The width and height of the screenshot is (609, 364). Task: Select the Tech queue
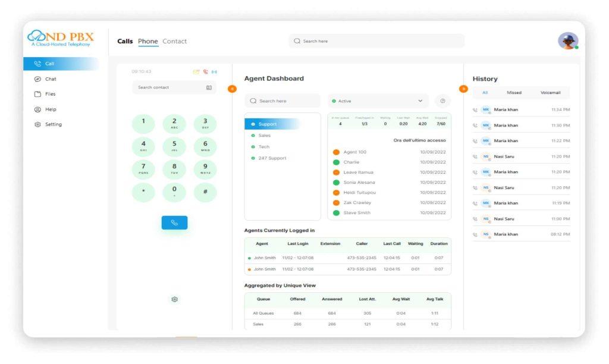tap(263, 147)
